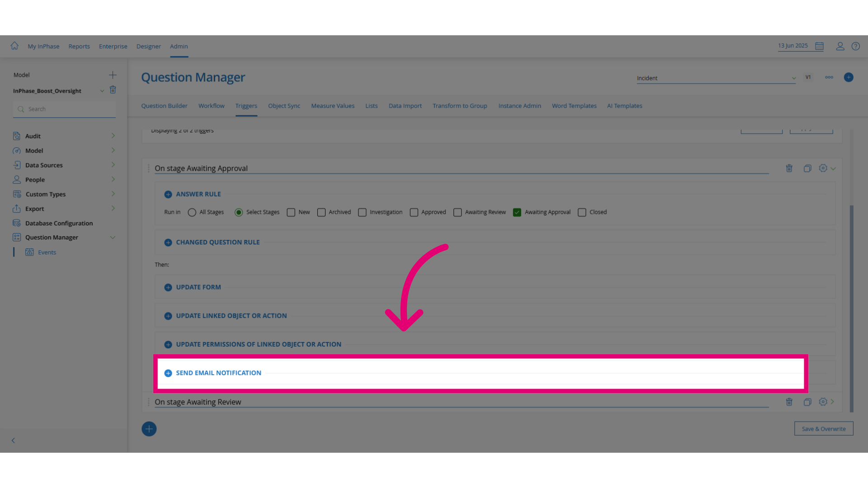Click the V1 version badge
Screen dimensions: 868x488
(x=808, y=77)
